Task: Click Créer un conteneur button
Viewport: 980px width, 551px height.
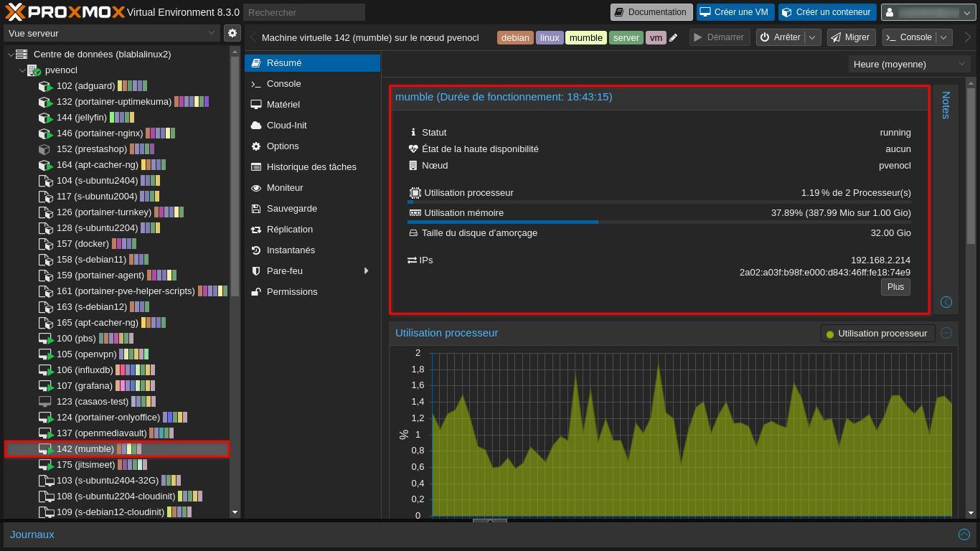Action: point(826,12)
